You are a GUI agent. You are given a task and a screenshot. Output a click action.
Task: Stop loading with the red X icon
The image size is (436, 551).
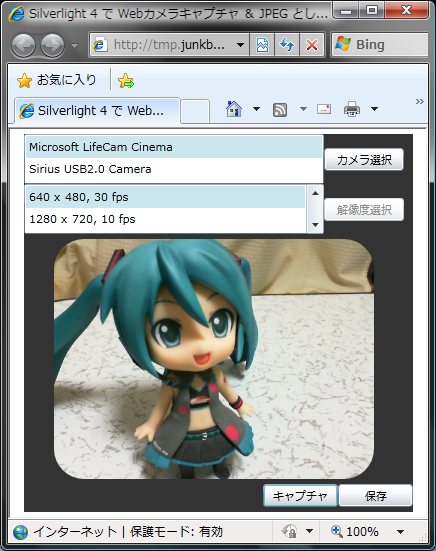312,45
